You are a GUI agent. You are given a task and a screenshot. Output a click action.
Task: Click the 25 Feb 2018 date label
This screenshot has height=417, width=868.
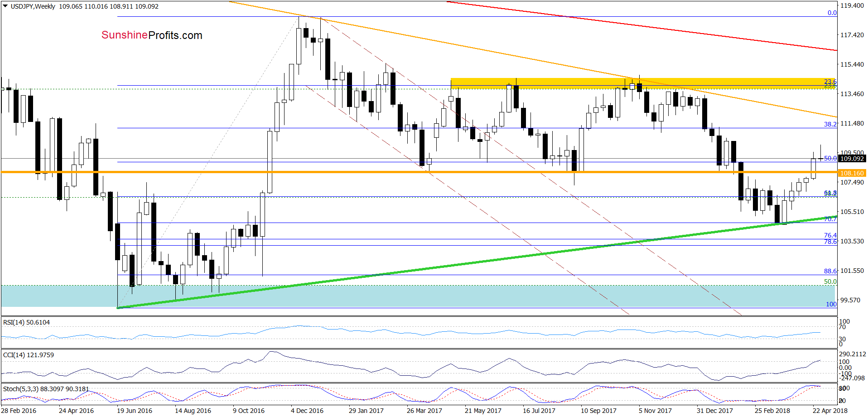pyautogui.click(x=772, y=411)
